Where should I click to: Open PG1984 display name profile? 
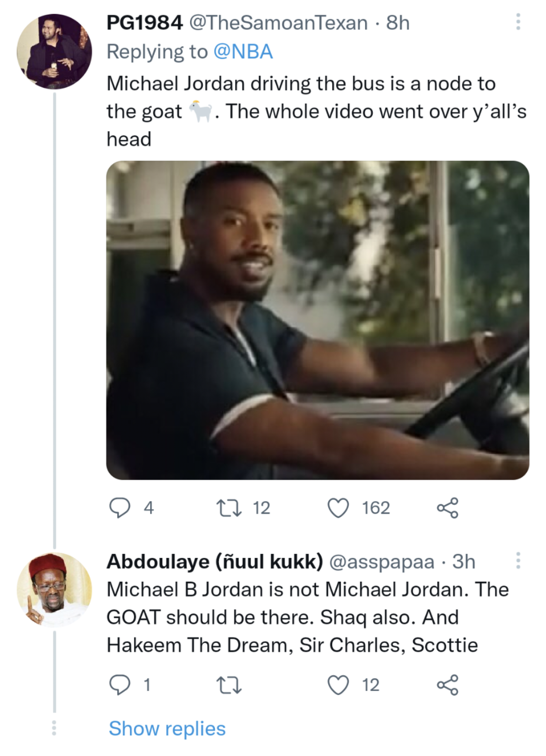coord(145,23)
